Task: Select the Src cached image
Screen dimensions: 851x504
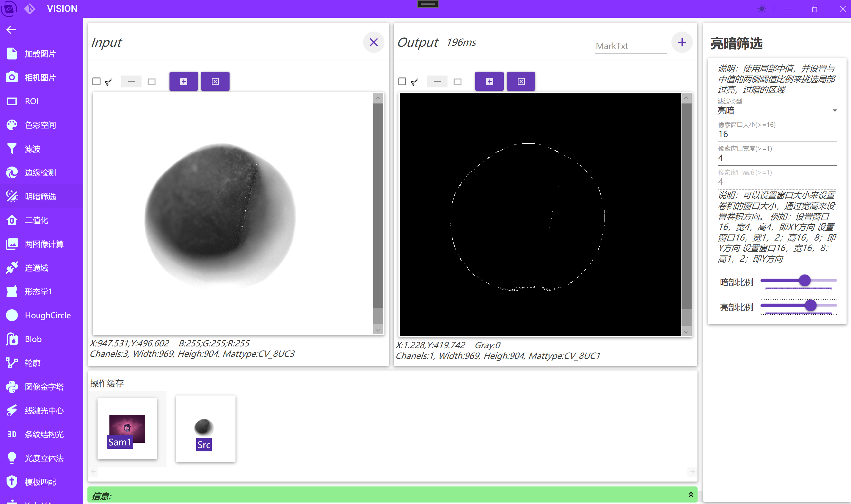Action: coord(205,428)
